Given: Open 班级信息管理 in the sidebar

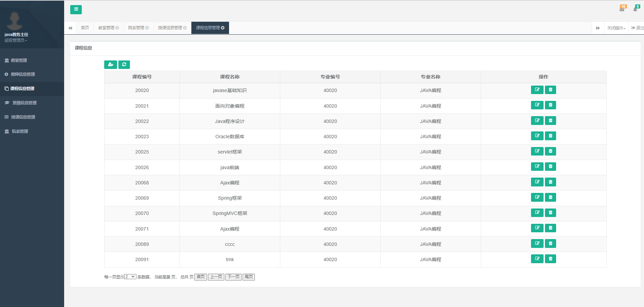Looking at the screenshot, I should tap(32, 103).
